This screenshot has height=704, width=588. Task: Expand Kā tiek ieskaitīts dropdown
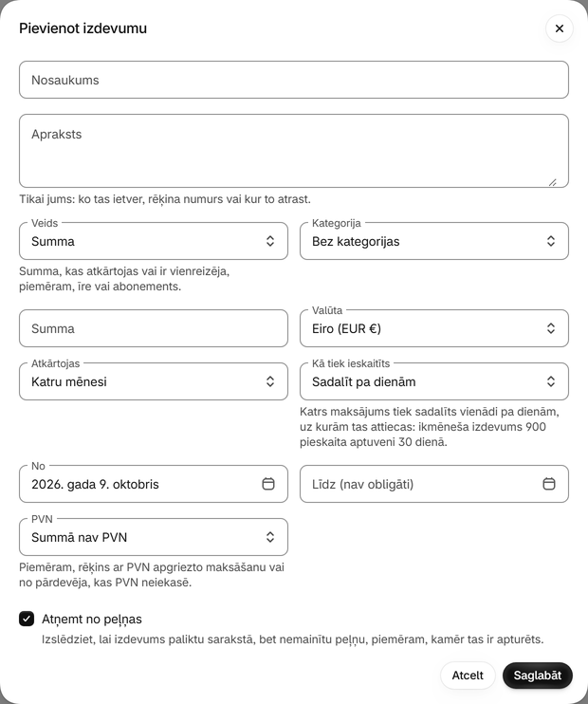point(434,381)
